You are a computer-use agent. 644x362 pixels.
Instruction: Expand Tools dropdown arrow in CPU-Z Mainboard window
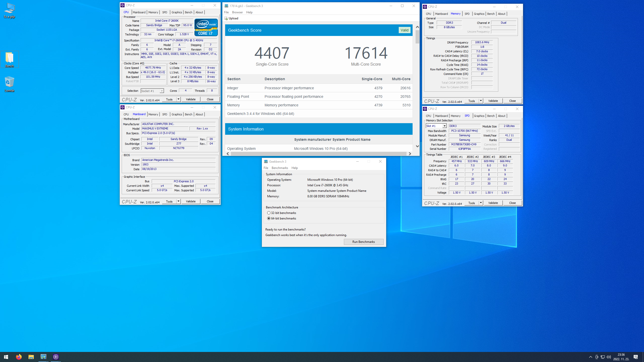click(178, 201)
